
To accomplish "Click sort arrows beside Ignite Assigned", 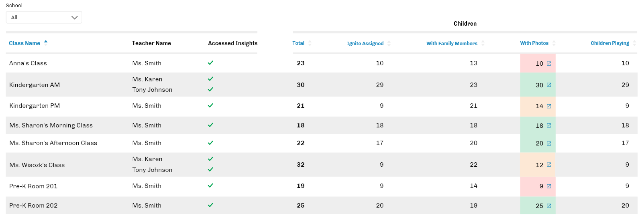I will 389,43.
